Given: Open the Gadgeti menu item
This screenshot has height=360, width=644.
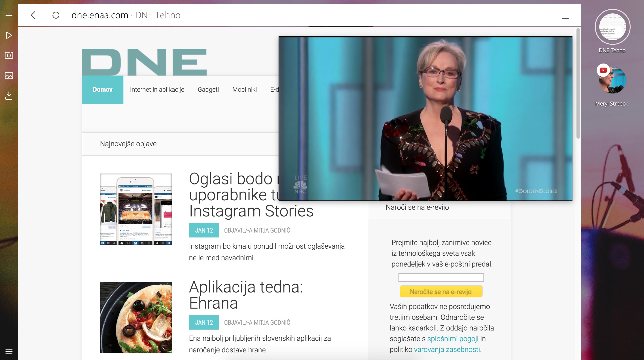Looking at the screenshot, I should point(208,89).
